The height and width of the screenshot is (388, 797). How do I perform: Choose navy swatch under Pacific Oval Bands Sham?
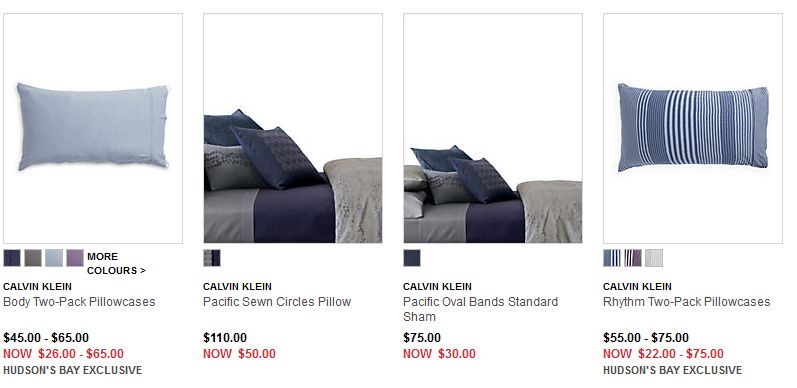tap(412, 258)
